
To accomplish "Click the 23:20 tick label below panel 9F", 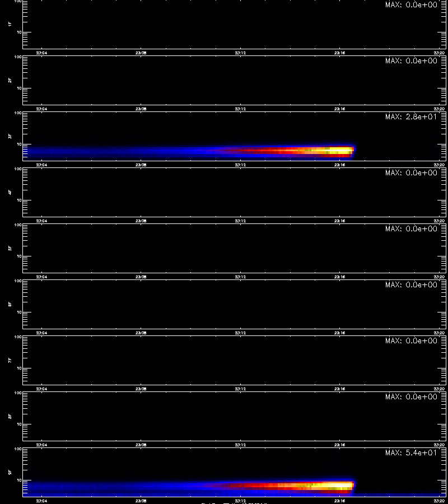I will (x=439, y=501).
